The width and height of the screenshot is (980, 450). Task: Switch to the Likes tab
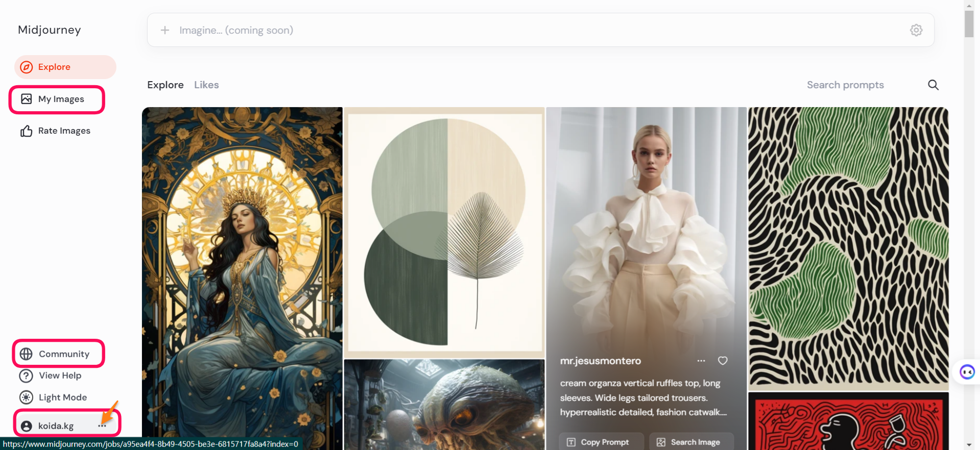206,85
